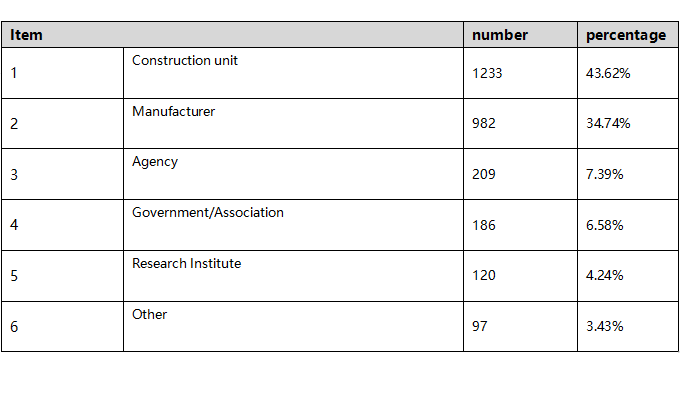Select the 186 number cell

tap(520, 225)
